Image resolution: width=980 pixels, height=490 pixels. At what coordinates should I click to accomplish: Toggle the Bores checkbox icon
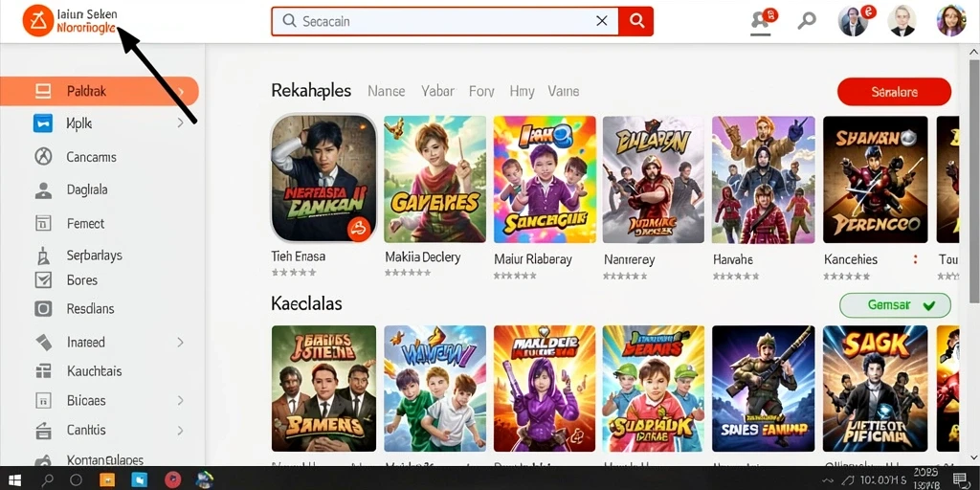point(43,280)
